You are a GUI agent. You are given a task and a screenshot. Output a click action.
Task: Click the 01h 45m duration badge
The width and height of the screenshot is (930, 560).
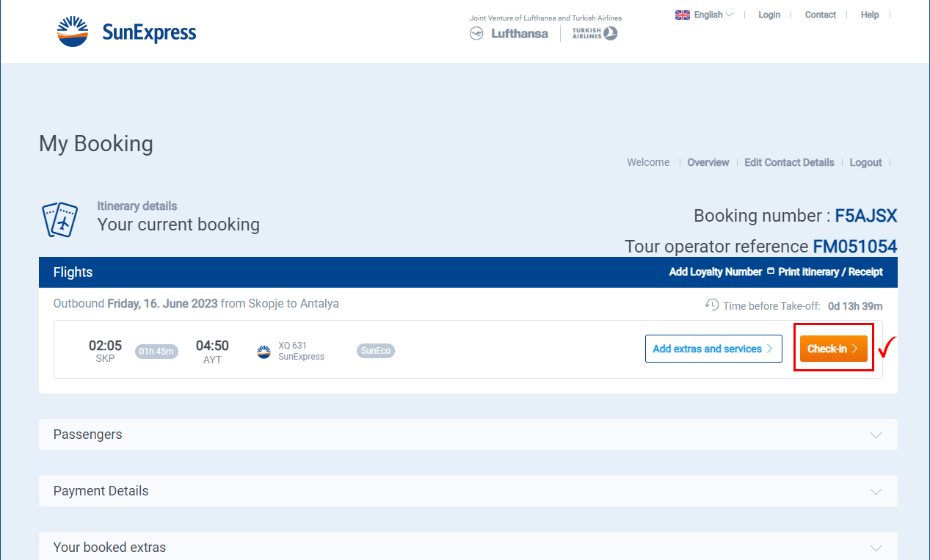pyautogui.click(x=156, y=352)
